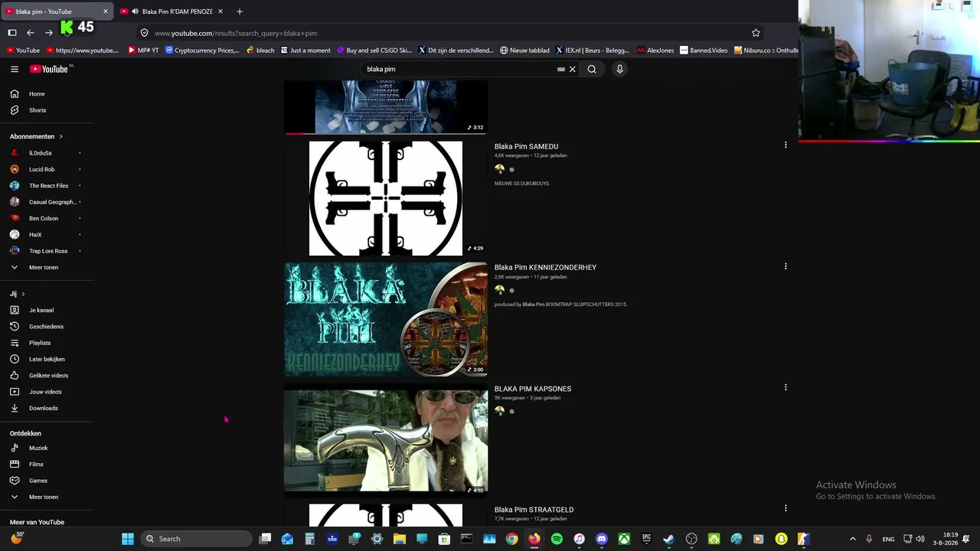Play the KAPSONES video thumbnail
This screenshot has width=980, height=551.
pyautogui.click(x=386, y=441)
